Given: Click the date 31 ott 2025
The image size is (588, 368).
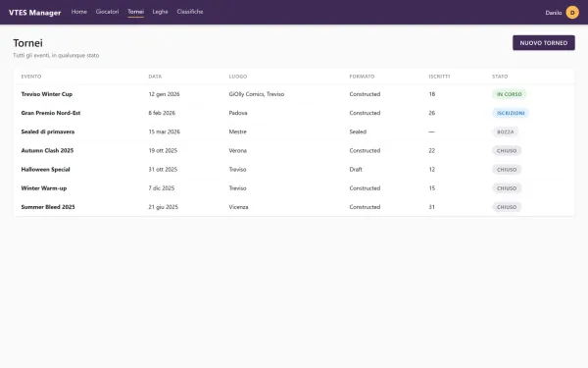Looking at the screenshot, I should pos(163,170).
